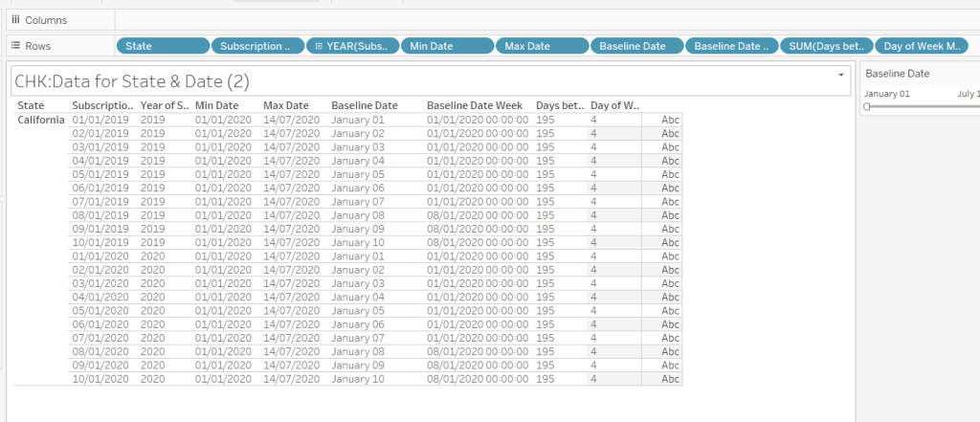Select the California state row header

(x=41, y=120)
